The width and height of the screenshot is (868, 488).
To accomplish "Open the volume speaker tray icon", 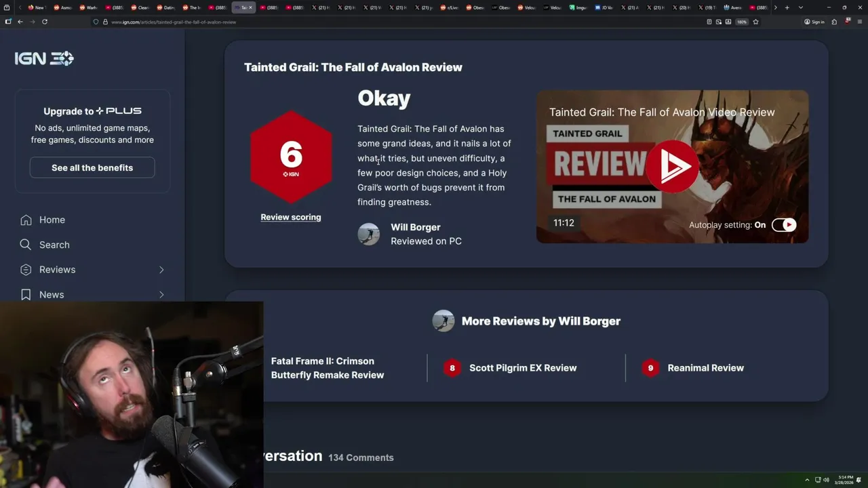I will point(826,480).
